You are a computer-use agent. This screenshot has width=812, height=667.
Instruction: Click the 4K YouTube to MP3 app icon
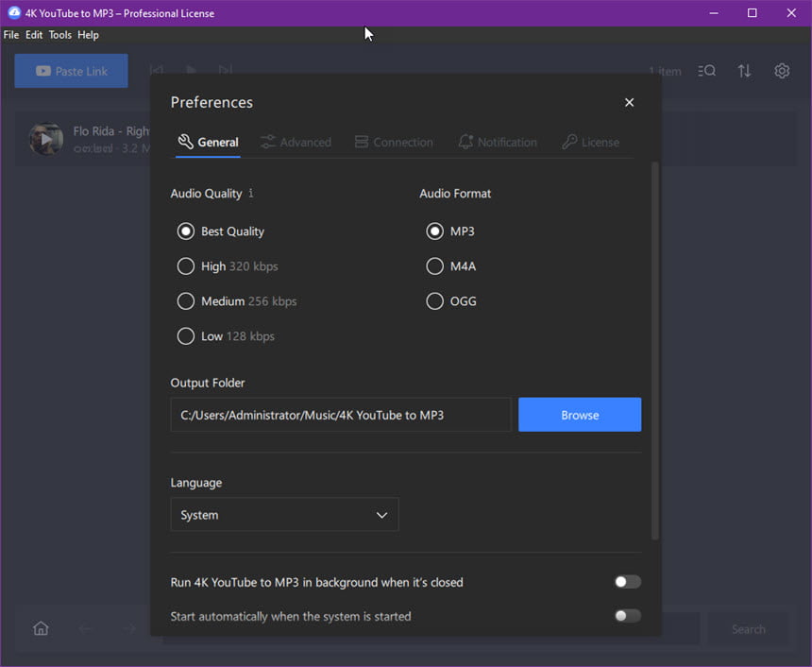[x=14, y=13]
